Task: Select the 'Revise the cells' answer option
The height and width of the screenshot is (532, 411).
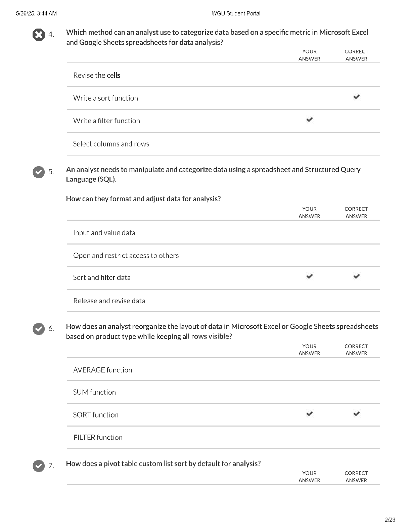Action: click(223, 75)
